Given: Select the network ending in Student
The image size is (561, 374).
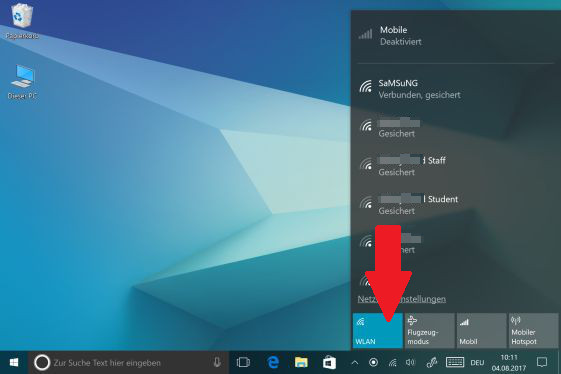Looking at the screenshot, I should (455, 205).
